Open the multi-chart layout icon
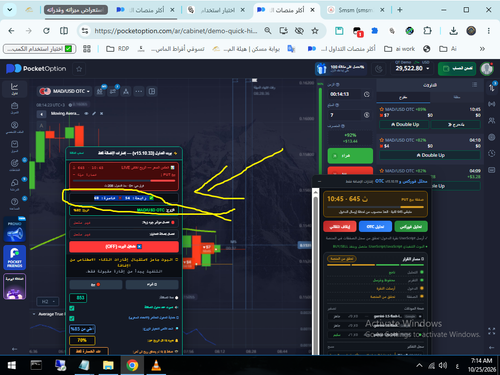500x375 pixels. tap(152, 91)
